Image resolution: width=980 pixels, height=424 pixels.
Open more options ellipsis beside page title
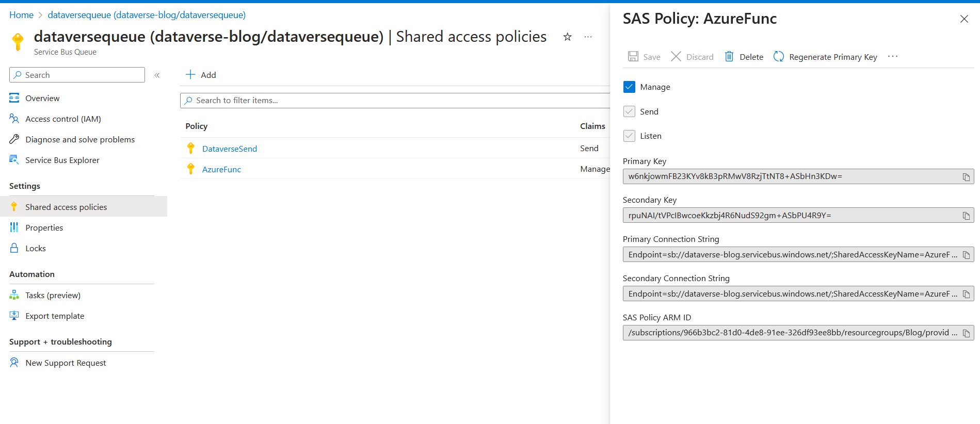588,37
